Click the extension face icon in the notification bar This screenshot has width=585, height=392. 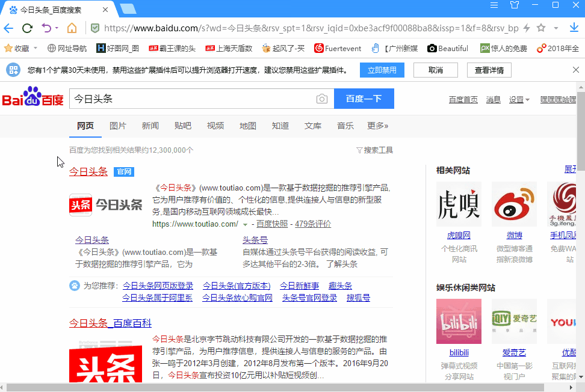[14, 70]
